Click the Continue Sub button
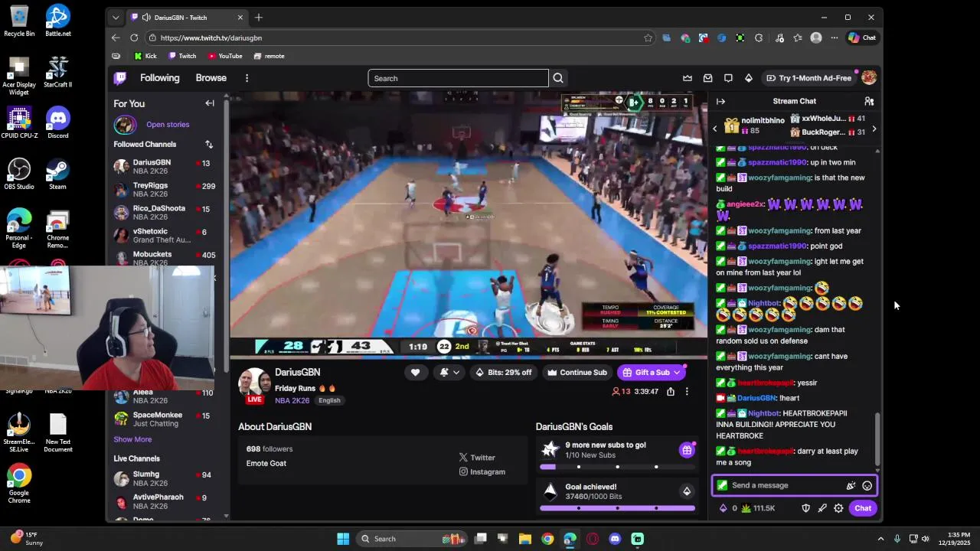Screen dimensions: 980x551 [577, 373]
